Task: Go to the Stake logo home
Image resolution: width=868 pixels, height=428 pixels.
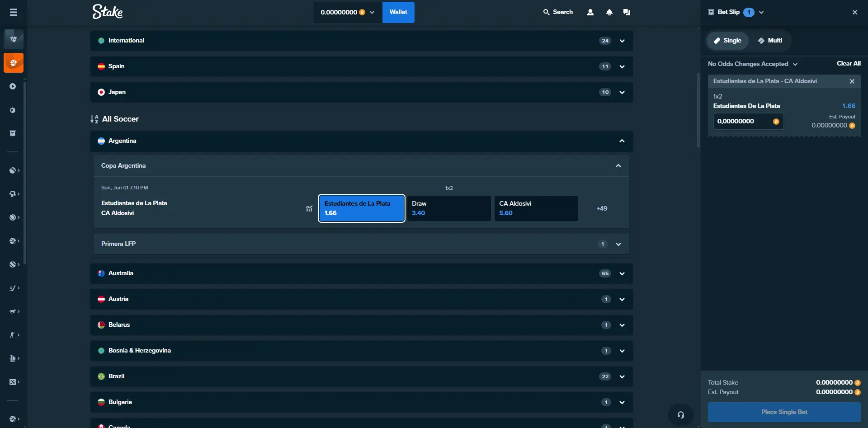Action: [108, 12]
